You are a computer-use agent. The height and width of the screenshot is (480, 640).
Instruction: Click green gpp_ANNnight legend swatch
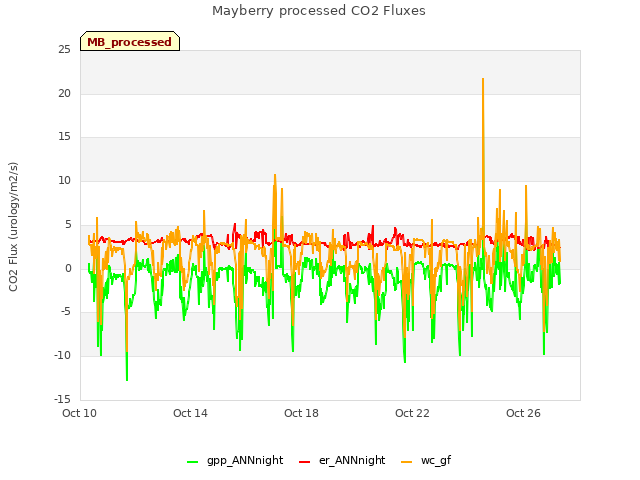192,461
